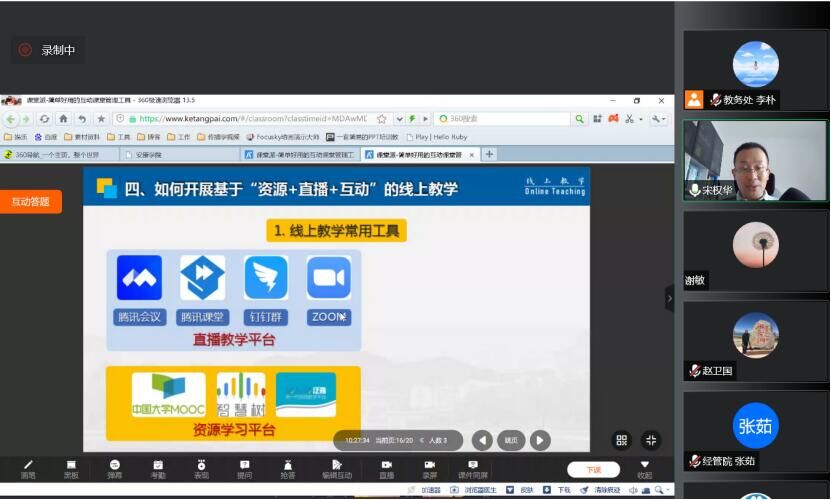Go to next slide with right arrow
Image resolution: width=831 pixels, height=500 pixels.
[x=540, y=440]
